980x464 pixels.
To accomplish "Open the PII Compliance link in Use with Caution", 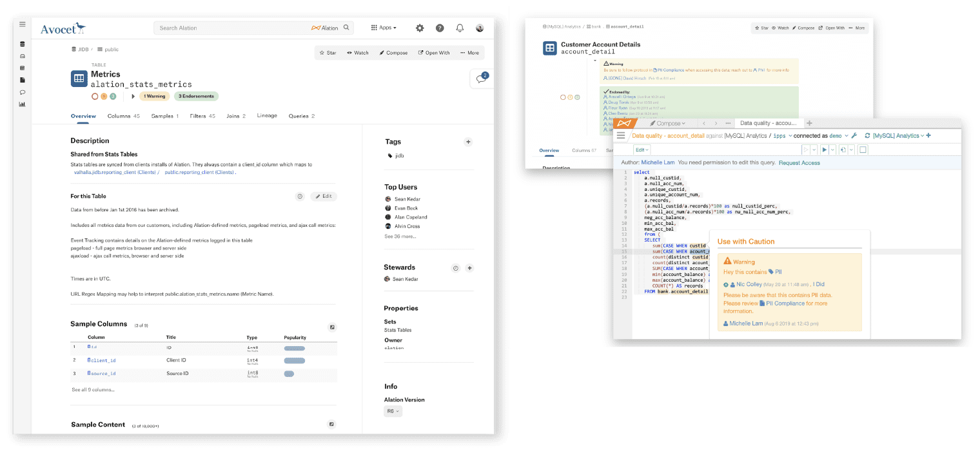I will click(781, 304).
